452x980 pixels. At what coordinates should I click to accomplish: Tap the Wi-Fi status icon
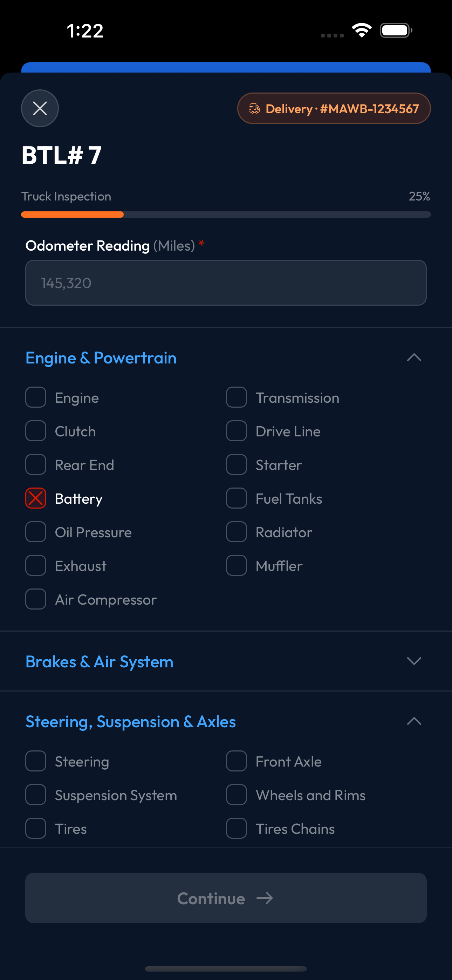click(362, 30)
